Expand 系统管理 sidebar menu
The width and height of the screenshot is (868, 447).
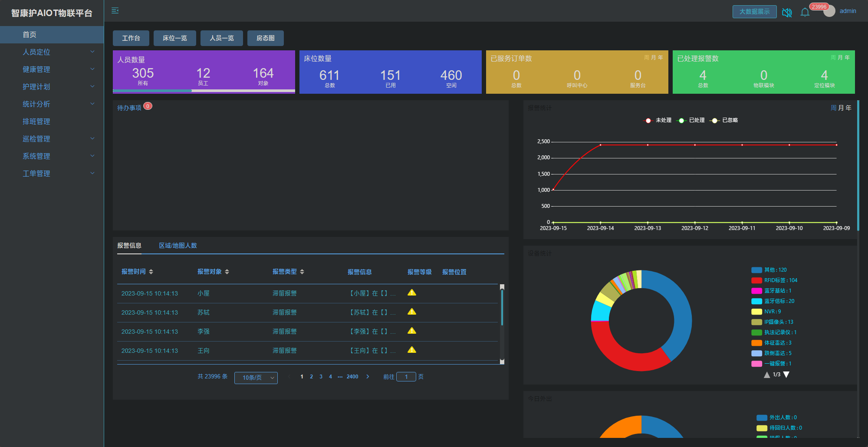52,156
